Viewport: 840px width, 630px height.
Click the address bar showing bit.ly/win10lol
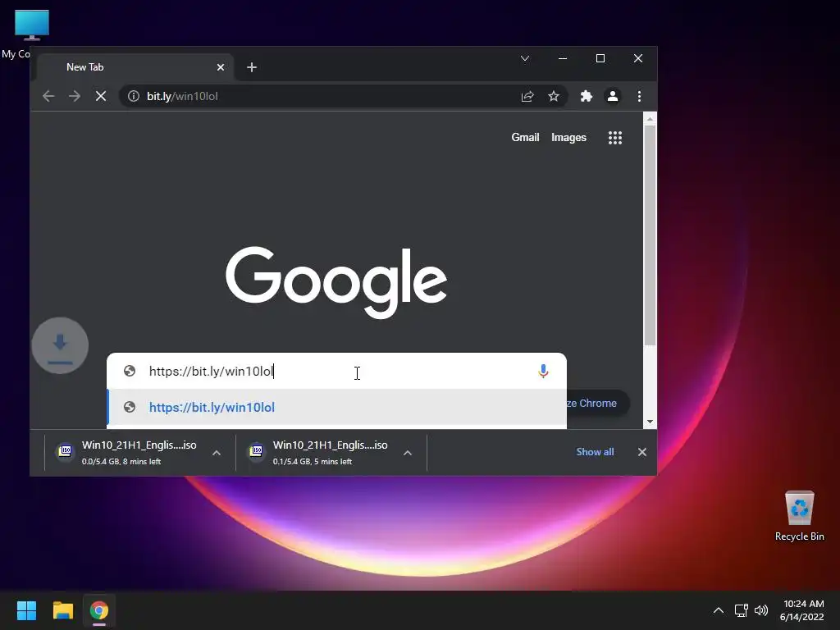(343, 97)
